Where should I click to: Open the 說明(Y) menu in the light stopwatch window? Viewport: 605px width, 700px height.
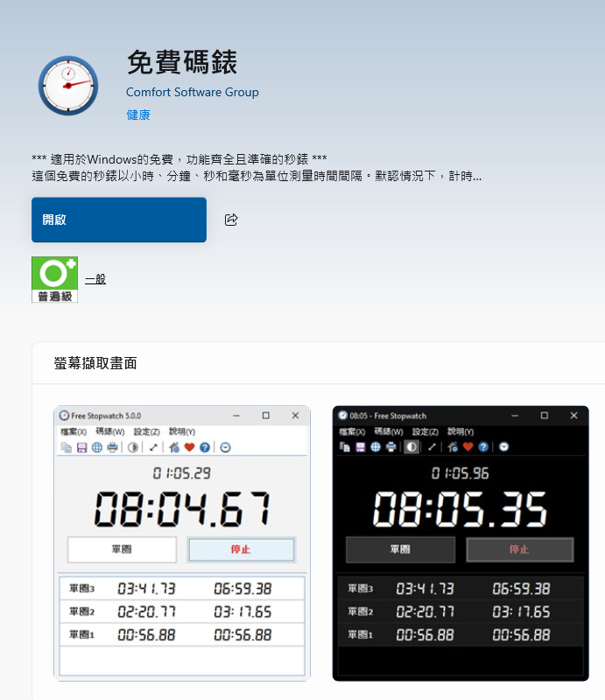(x=182, y=431)
